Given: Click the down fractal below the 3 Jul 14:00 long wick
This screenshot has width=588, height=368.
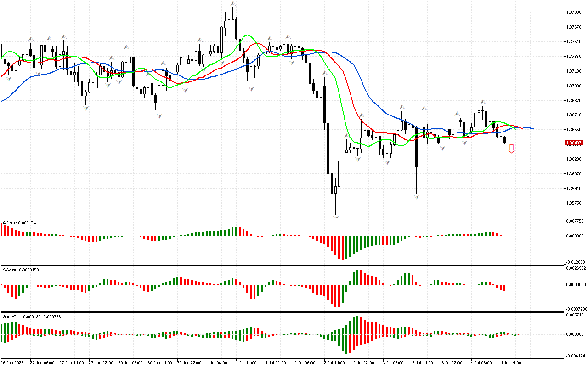Looking at the screenshot, I should [416, 197].
